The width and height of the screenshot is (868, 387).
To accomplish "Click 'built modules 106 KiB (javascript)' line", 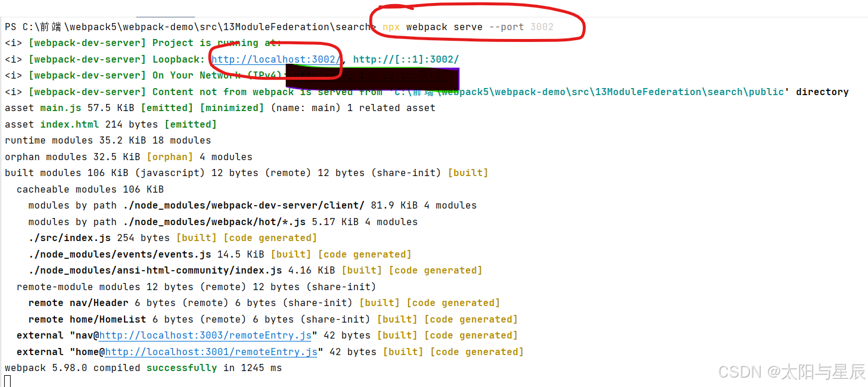I will [247, 173].
